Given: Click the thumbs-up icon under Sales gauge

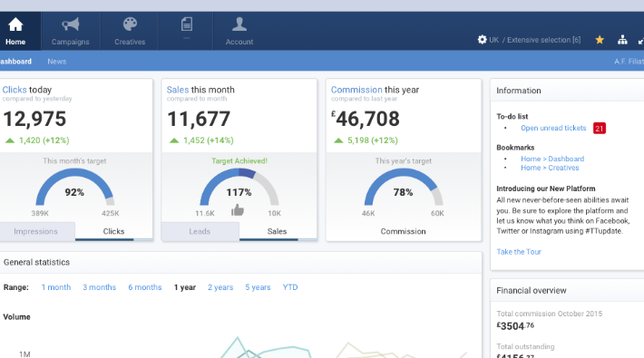Looking at the screenshot, I should (238, 210).
